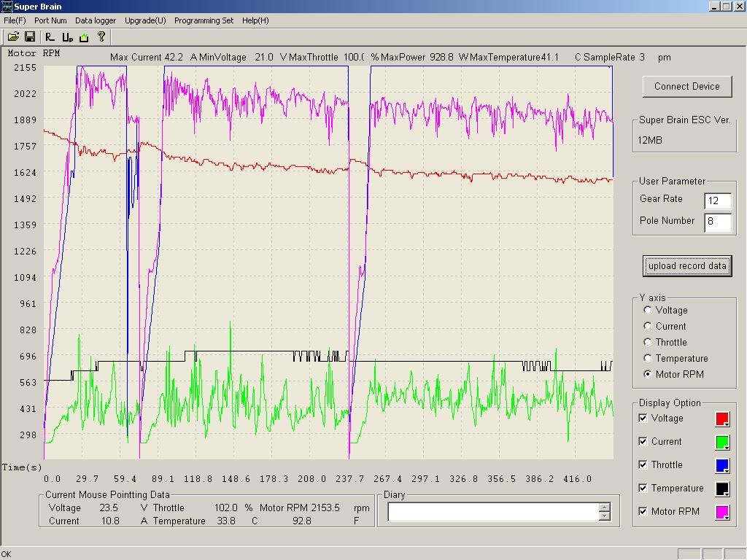Click the Voltage 23.5 mouse data value
Image resolution: width=747 pixels, height=560 pixels.
(109, 507)
